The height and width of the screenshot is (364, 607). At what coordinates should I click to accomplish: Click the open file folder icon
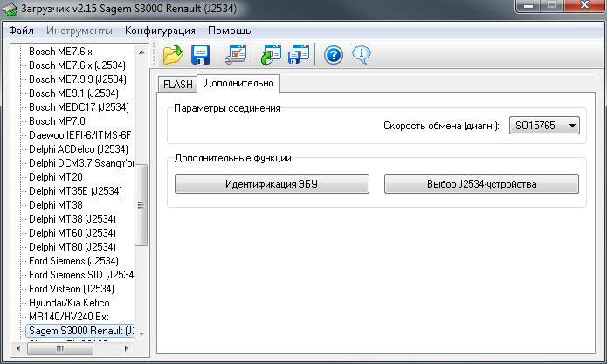(x=173, y=55)
